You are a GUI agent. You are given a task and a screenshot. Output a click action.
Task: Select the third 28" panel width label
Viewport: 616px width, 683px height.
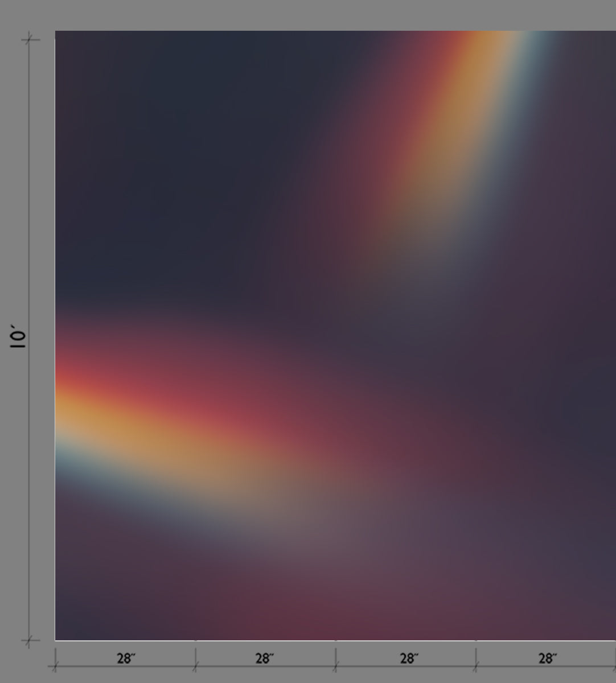tap(409, 659)
